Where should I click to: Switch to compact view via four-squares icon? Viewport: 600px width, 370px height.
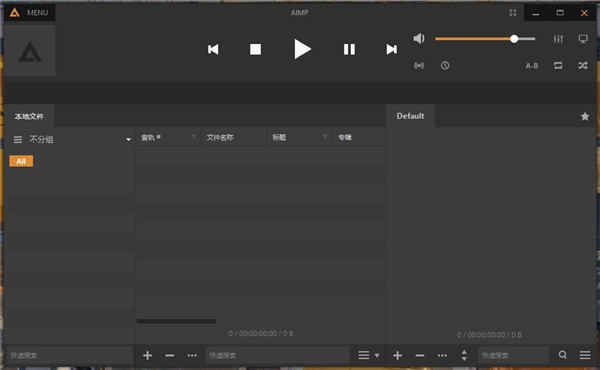(513, 13)
